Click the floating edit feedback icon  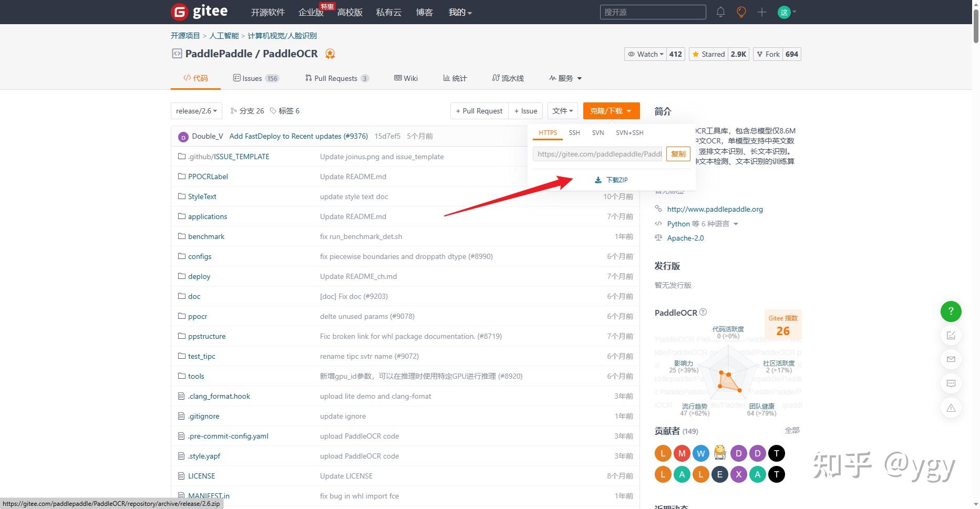click(x=951, y=336)
